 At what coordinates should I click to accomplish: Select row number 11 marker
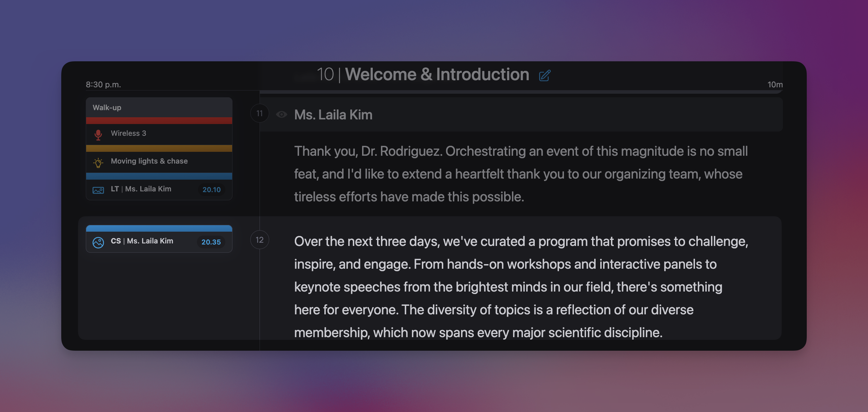pos(260,113)
